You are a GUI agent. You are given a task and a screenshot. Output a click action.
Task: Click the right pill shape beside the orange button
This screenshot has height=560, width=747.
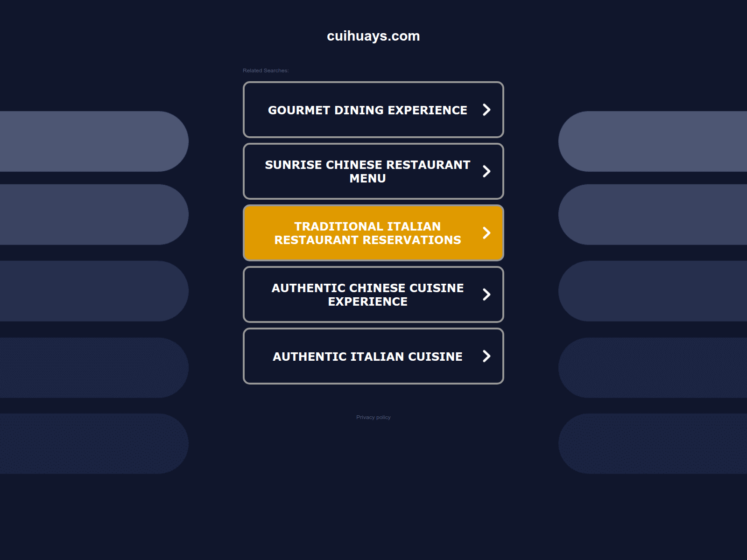tap(654, 215)
